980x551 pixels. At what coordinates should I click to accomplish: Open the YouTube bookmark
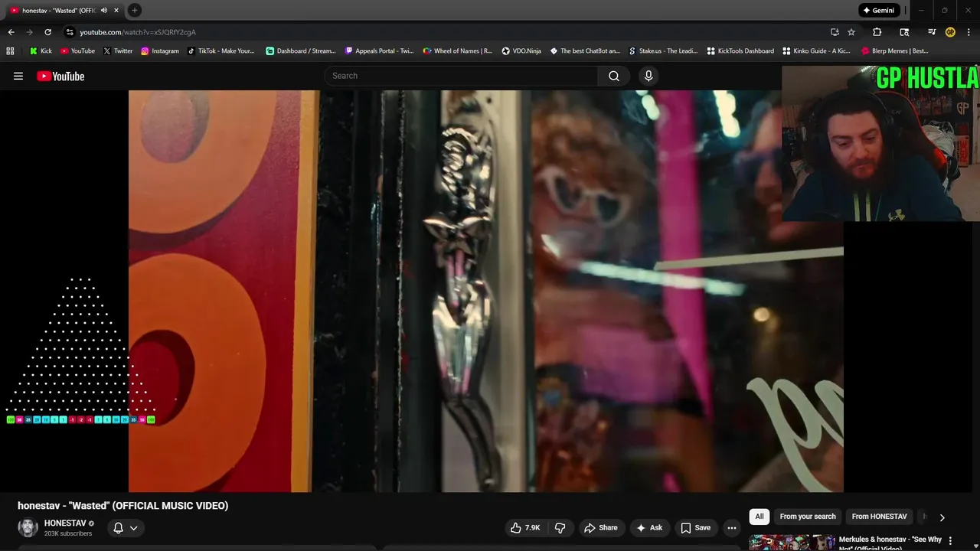click(x=77, y=51)
